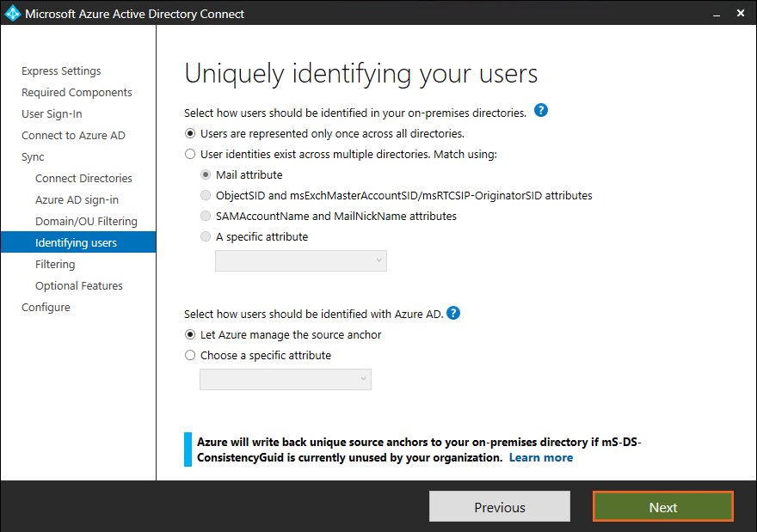Select 'Users are represented only once' option
The height and width of the screenshot is (532, 757).
(190, 134)
